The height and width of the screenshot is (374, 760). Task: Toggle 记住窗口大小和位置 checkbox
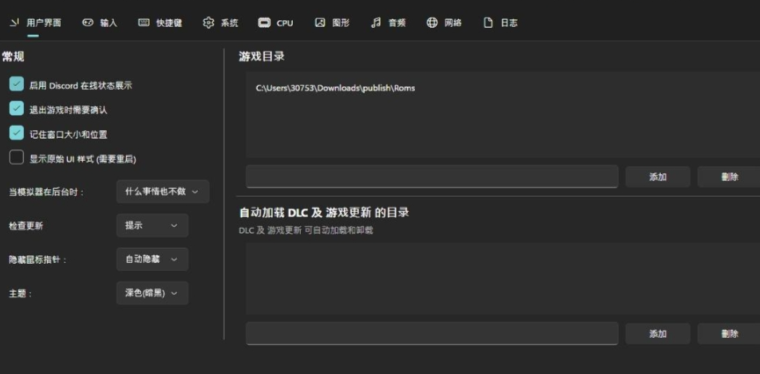tap(16, 133)
